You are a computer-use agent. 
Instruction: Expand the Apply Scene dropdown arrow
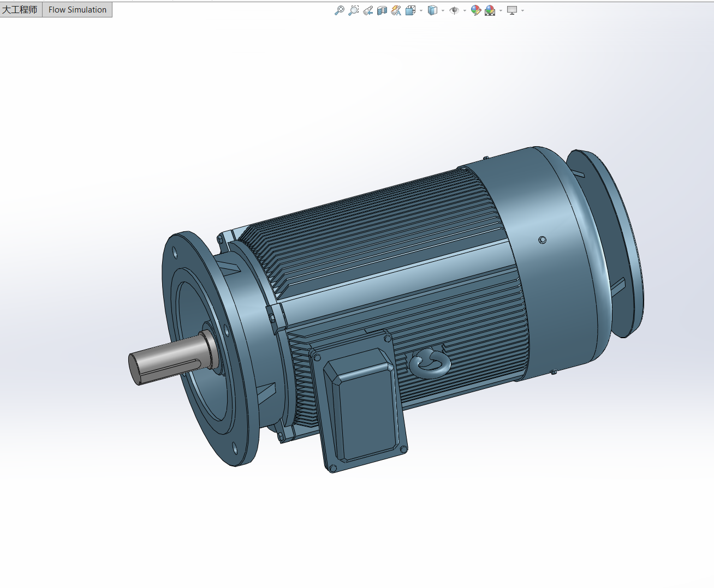pyautogui.click(x=501, y=10)
